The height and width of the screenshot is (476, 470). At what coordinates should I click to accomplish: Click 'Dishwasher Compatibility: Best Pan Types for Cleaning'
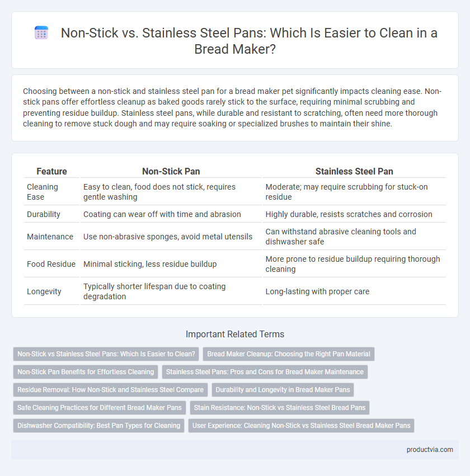click(x=98, y=426)
